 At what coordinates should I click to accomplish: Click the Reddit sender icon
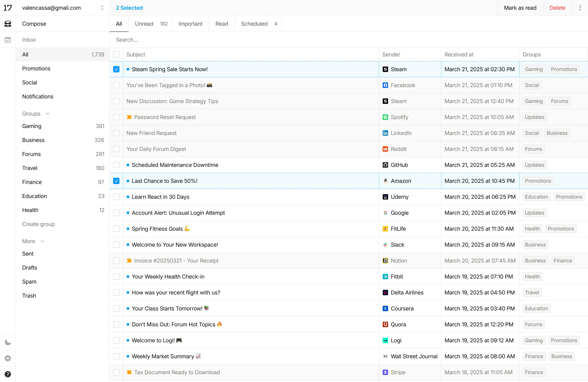(x=385, y=149)
